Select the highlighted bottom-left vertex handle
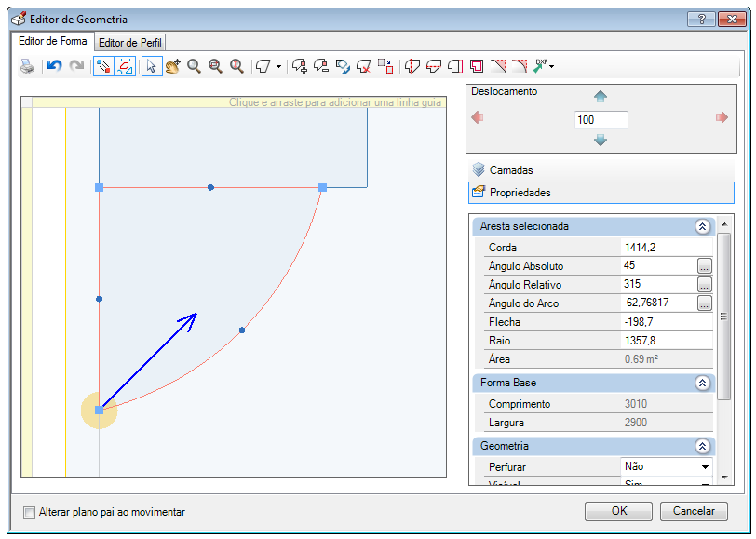The width and height of the screenshot is (756, 539). coord(100,411)
